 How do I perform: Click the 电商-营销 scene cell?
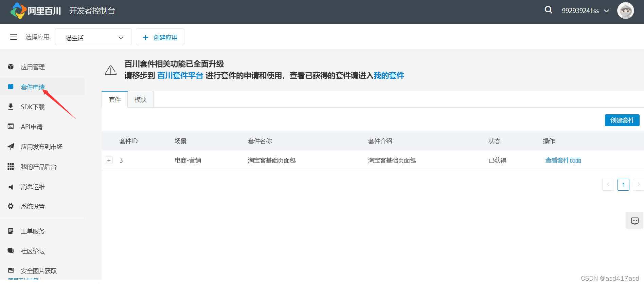188,160
